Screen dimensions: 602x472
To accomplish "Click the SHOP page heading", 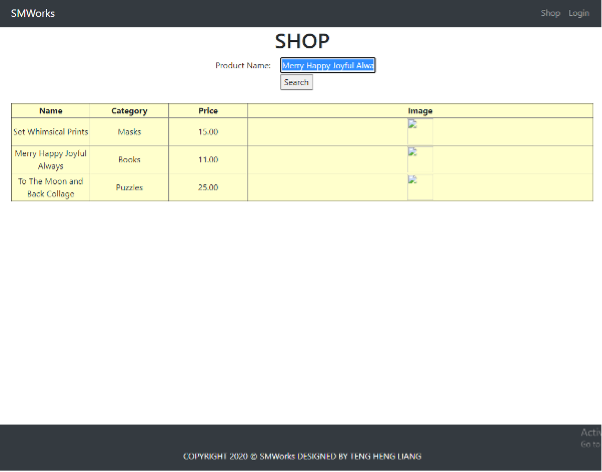I will pyautogui.click(x=302, y=41).
